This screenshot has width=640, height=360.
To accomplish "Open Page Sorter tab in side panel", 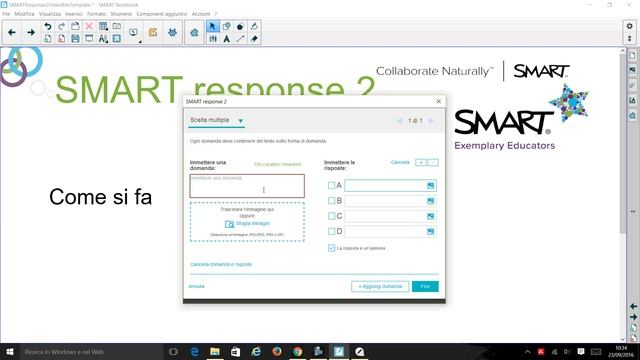I will [632, 56].
